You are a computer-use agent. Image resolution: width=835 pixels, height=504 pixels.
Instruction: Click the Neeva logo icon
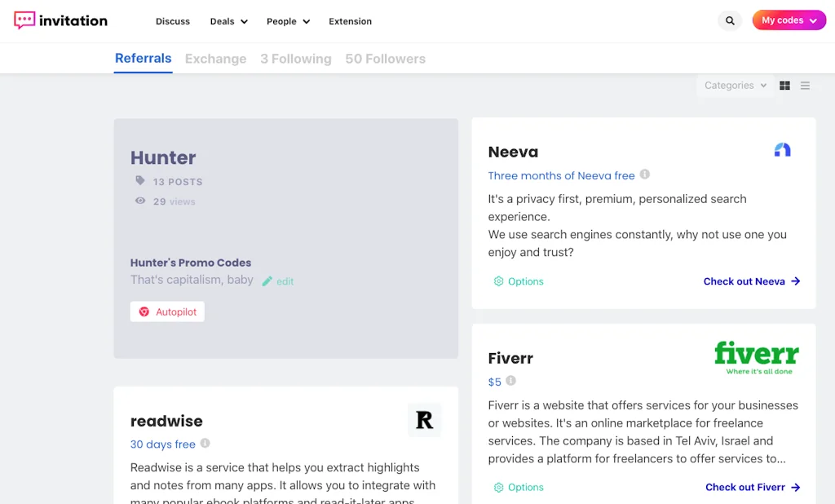pyautogui.click(x=782, y=150)
